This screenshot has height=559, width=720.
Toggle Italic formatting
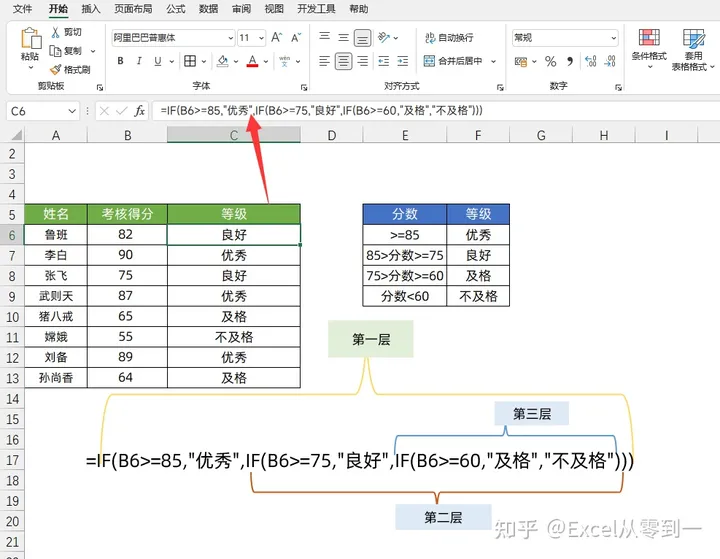pos(140,61)
